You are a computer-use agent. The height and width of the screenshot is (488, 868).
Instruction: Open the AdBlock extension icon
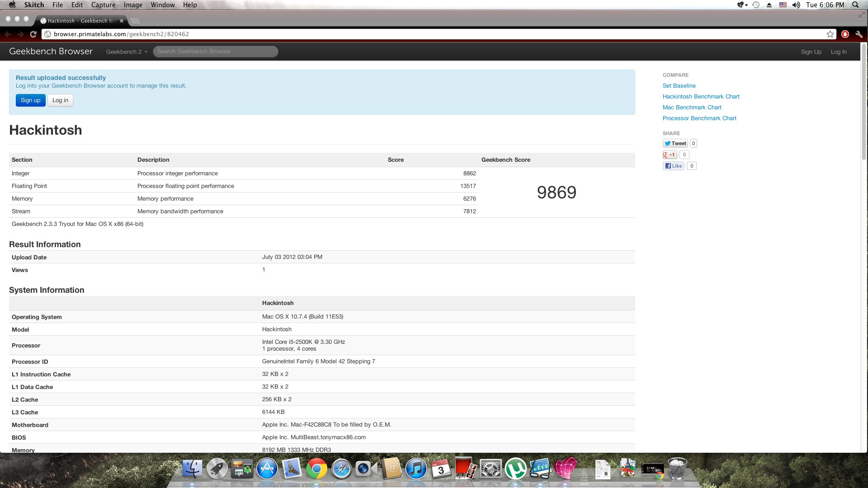[x=845, y=34]
